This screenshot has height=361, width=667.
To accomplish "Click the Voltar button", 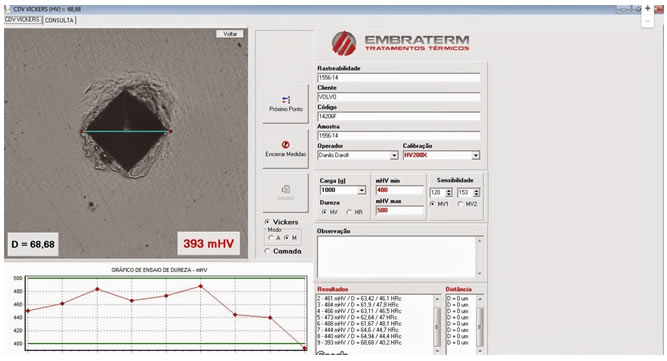I will (x=230, y=34).
